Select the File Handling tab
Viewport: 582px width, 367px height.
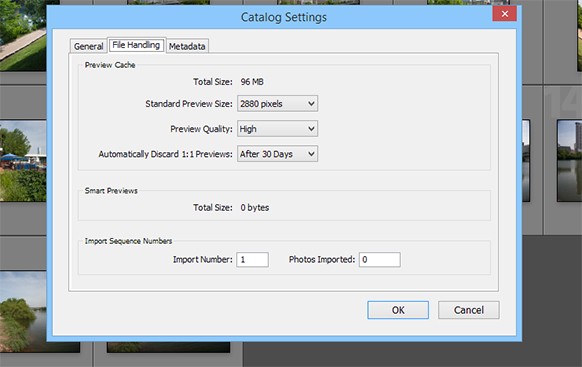point(136,45)
